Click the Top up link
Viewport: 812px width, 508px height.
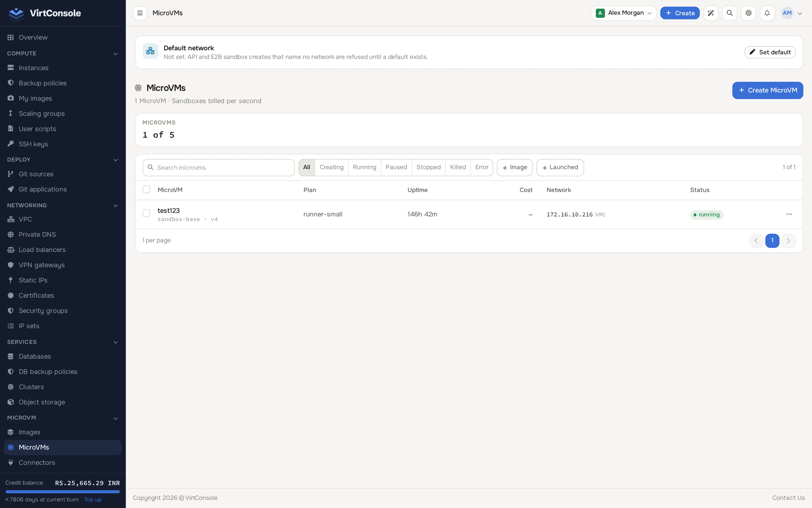[93, 500]
